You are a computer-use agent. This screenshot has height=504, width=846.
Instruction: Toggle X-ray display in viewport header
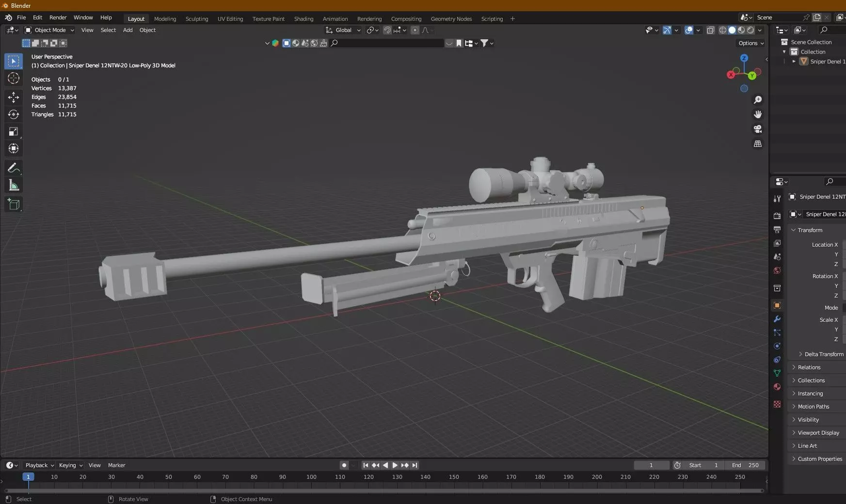click(x=710, y=30)
